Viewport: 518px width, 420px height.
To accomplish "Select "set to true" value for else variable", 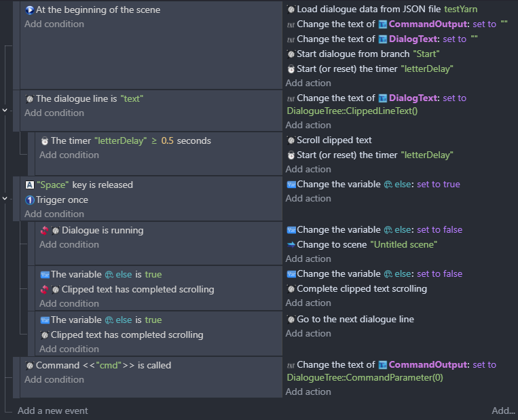I will point(439,185).
